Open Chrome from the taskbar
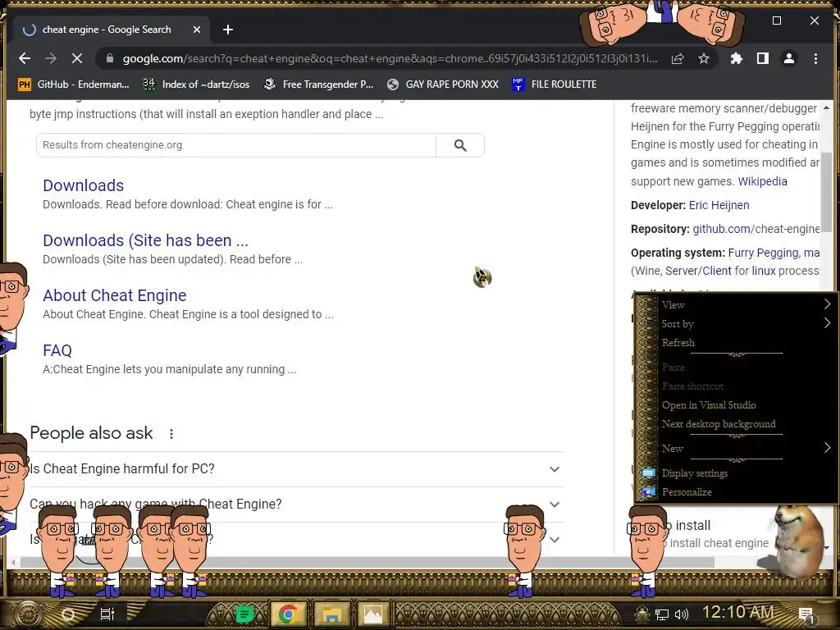The width and height of the screenshot is (840, 630). [288, 614]
